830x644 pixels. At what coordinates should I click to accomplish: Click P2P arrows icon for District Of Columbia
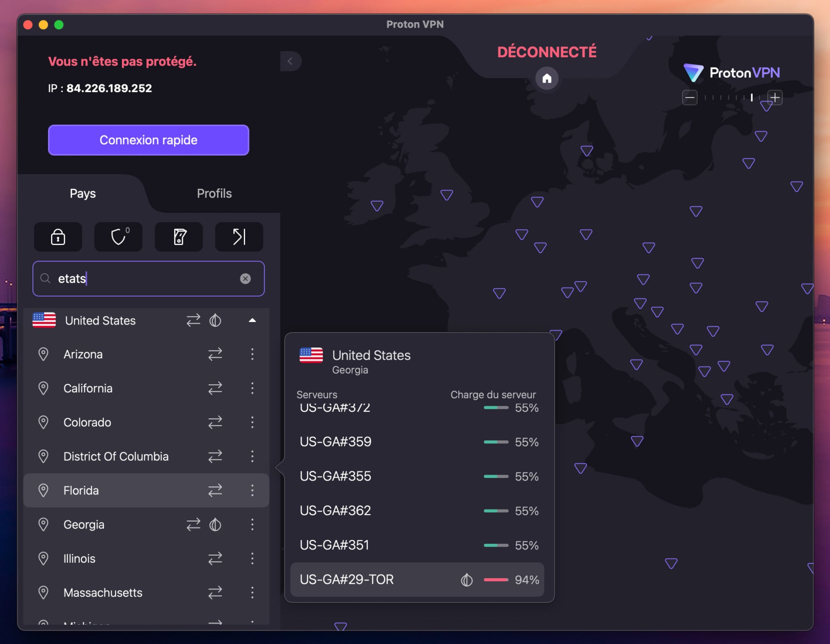pos(215,456)
